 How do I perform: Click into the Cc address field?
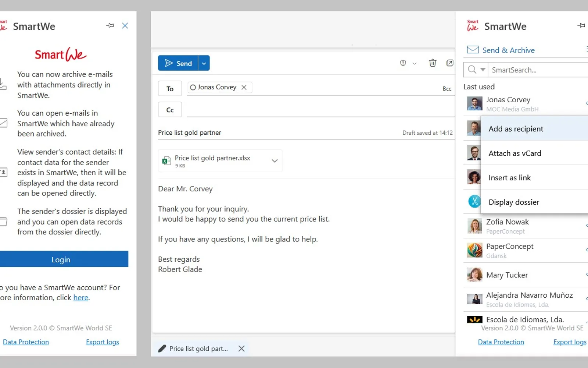tap(320, 109)
